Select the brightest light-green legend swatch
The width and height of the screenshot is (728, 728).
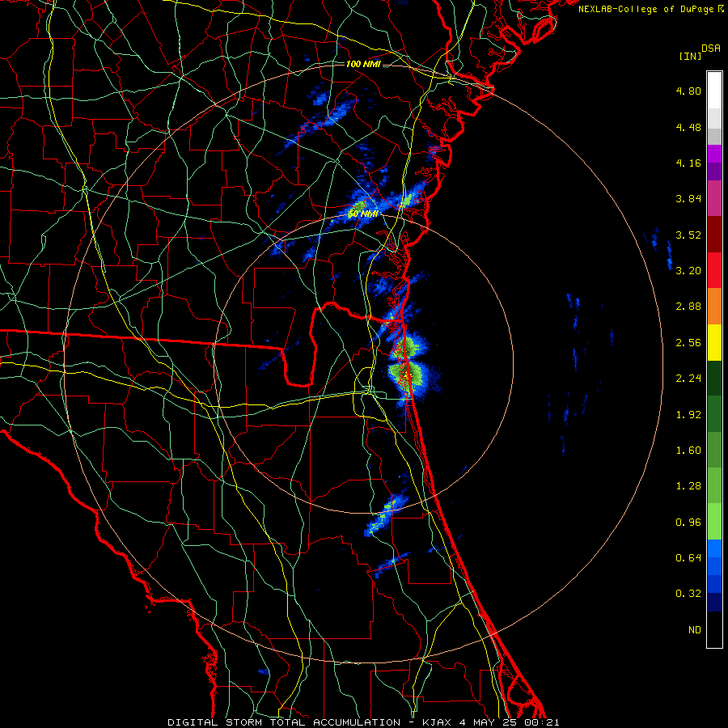[714, 522]
